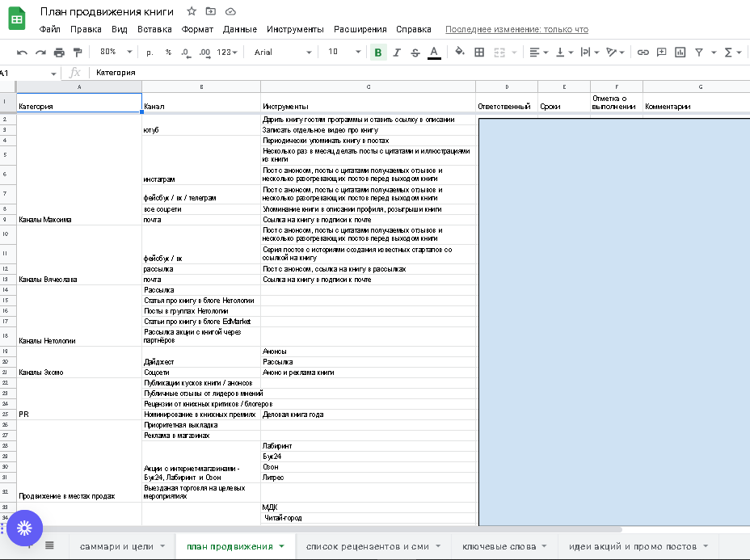
Task: Open the Arial font dropdown
Action: 282,53
